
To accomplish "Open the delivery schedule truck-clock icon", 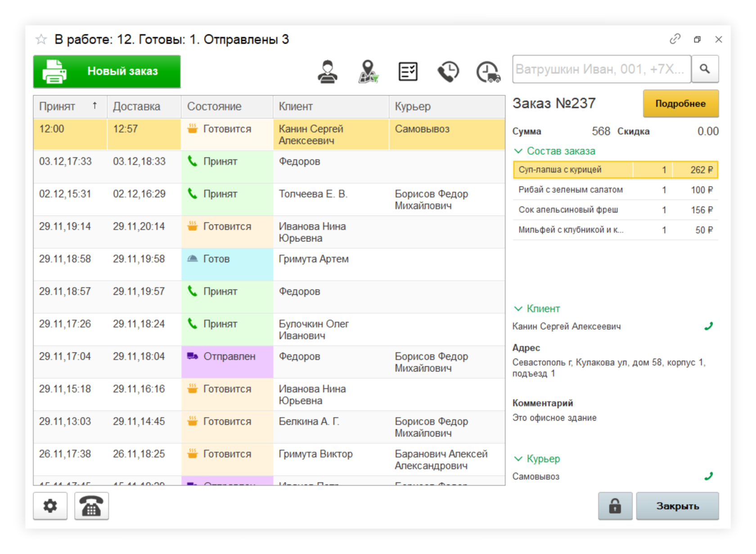I will click(x=488, y=72).
